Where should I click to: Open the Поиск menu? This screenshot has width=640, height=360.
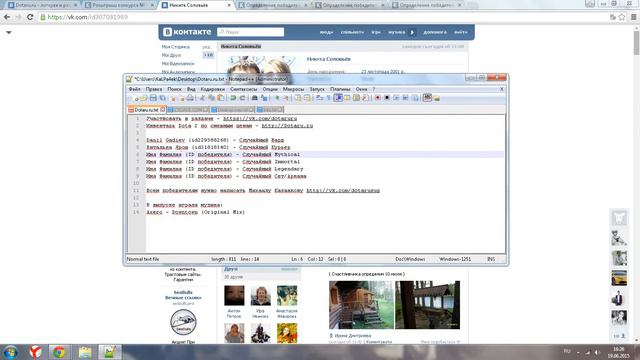174,89
